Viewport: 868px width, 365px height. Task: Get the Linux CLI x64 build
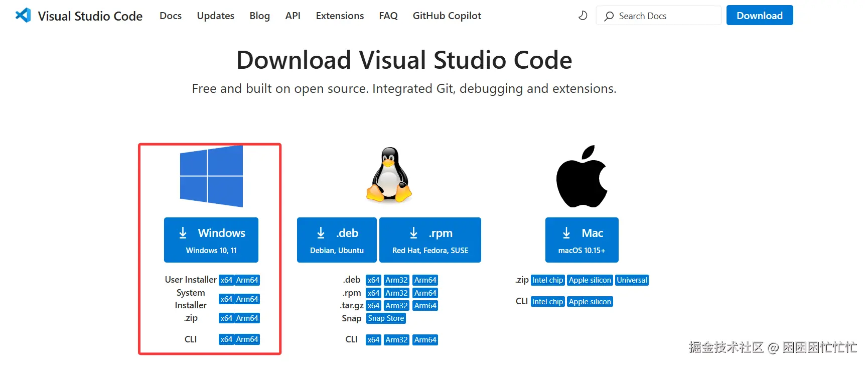point(373,340)
